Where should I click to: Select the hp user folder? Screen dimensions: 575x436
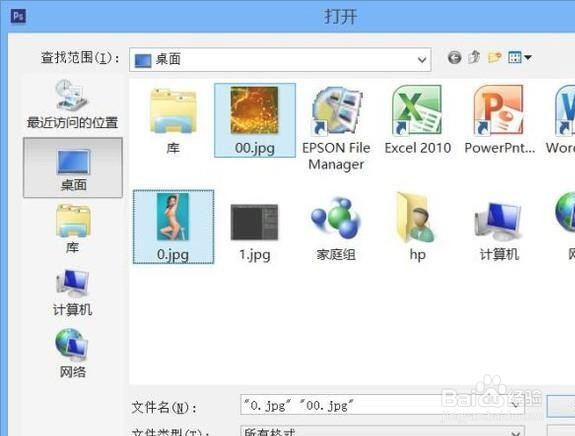tap(417, 227)
